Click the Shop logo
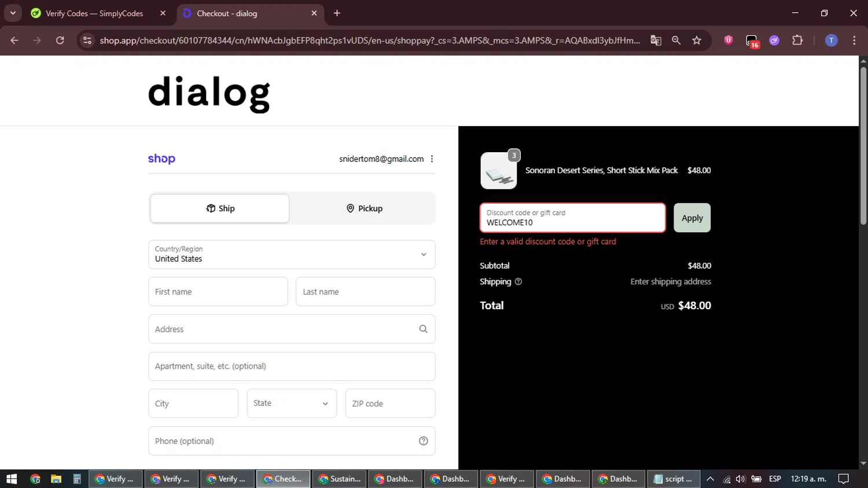The height and width of the screenshot is (488, 868). 161,159
